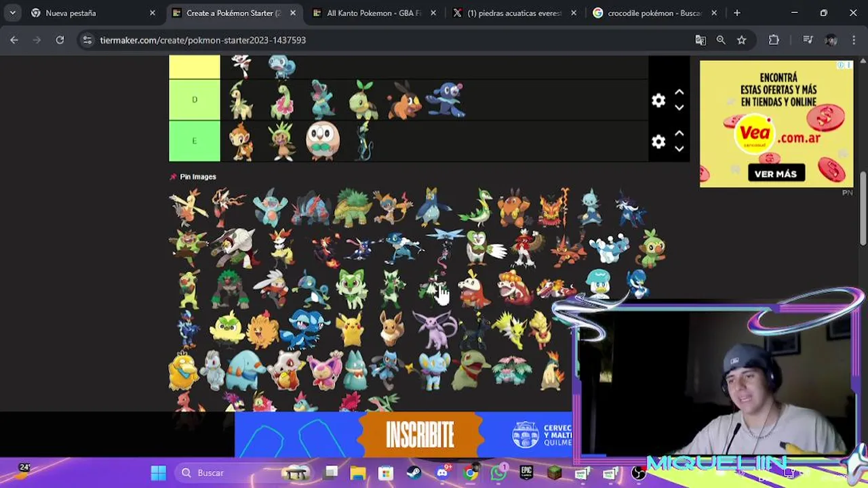Select Psyduck in the image pool
868x488 pixels.
point(184,371)
